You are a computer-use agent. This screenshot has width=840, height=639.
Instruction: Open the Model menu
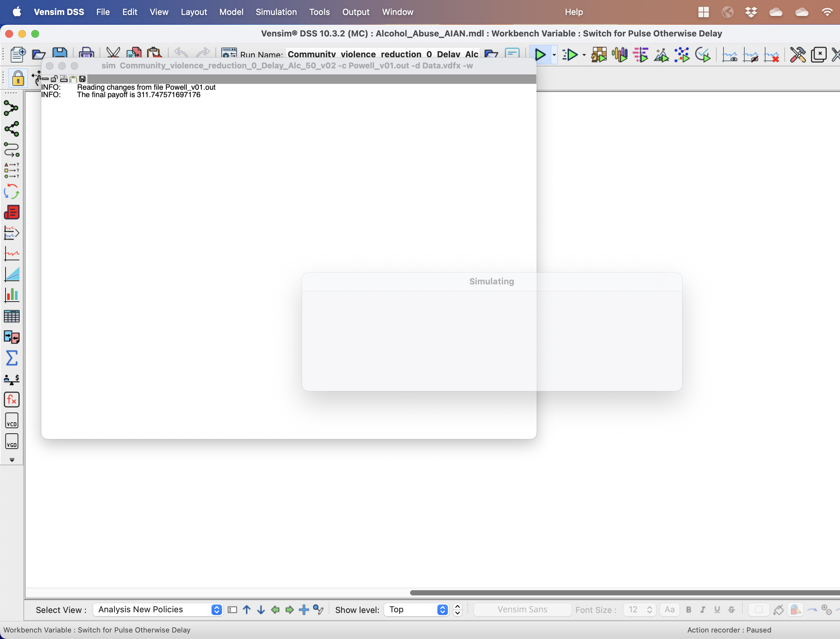click(231, 12)
